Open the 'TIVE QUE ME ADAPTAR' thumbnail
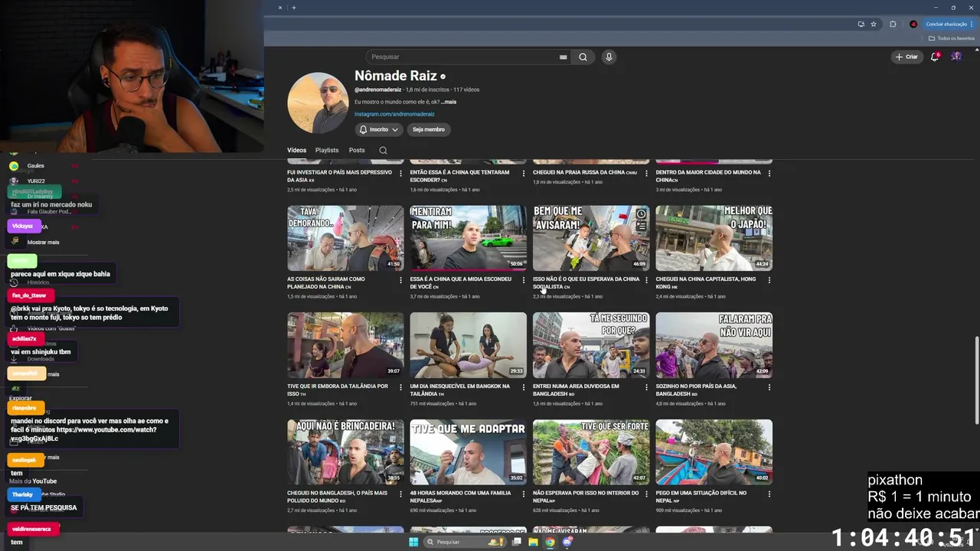This screenshot has width=980, height=551. click(468, 452)
